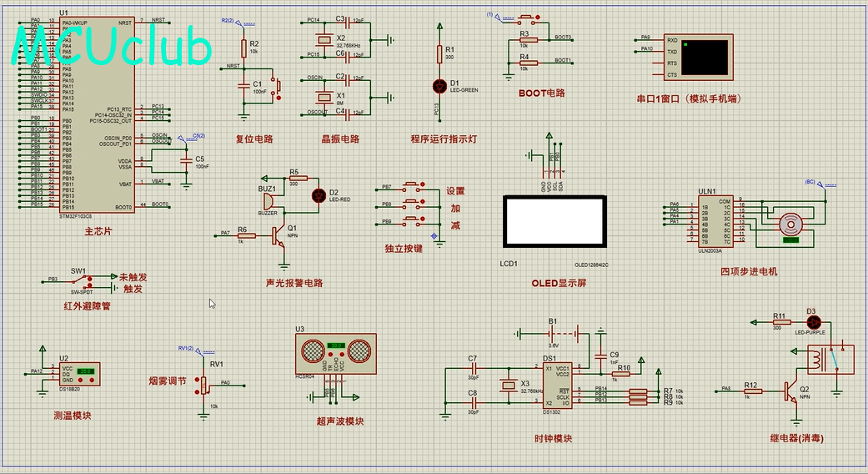Click the OLED display screen LCD1

tap(554, 221)
